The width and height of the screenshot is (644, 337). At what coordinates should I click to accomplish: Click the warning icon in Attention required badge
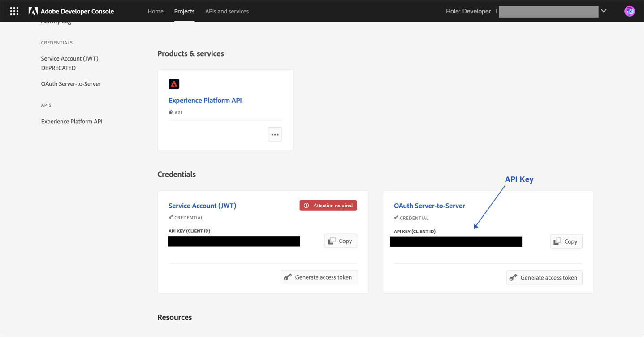pyautogui.click(x=307, y=205)
